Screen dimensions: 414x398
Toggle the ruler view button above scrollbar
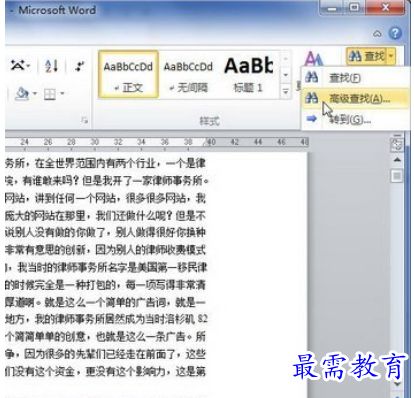point(397,144)
